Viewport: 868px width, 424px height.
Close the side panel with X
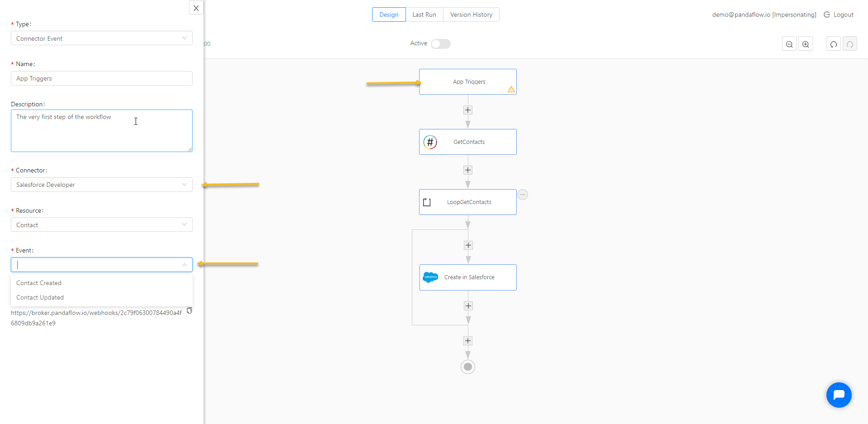point(196,8)
